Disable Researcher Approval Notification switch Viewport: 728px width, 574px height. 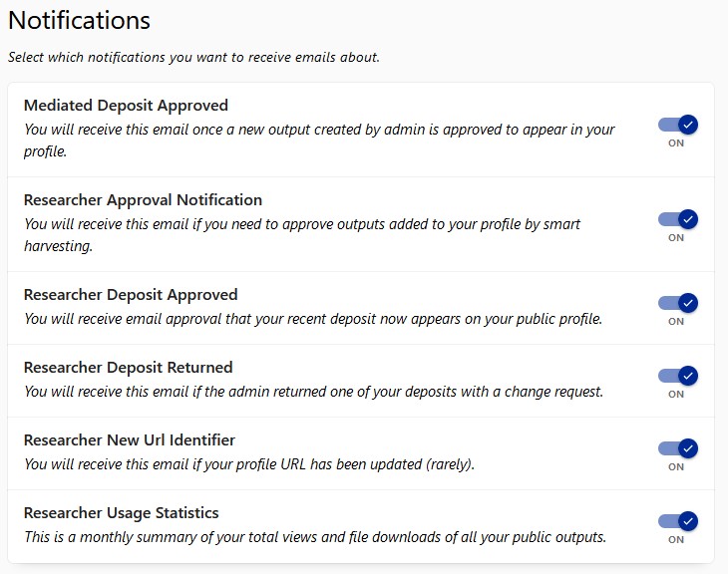677,220
